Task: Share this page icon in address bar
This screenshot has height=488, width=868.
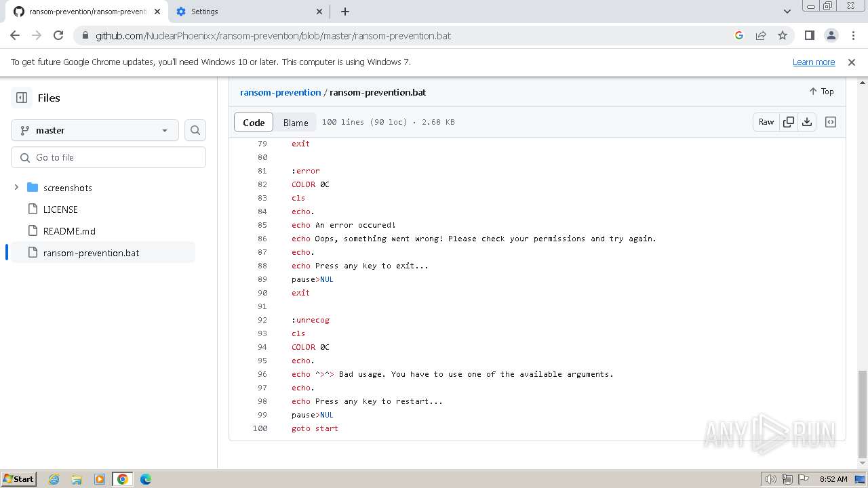Action: [x=761, y=35]
